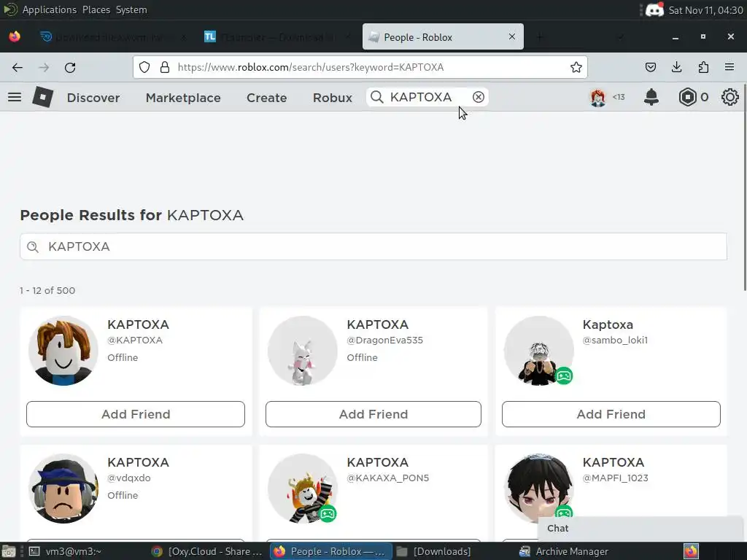Image resolution: width=747 pixels, height=560 pixels.
Task: Open the Firefox downloads panel
Action: pos(676,67)
